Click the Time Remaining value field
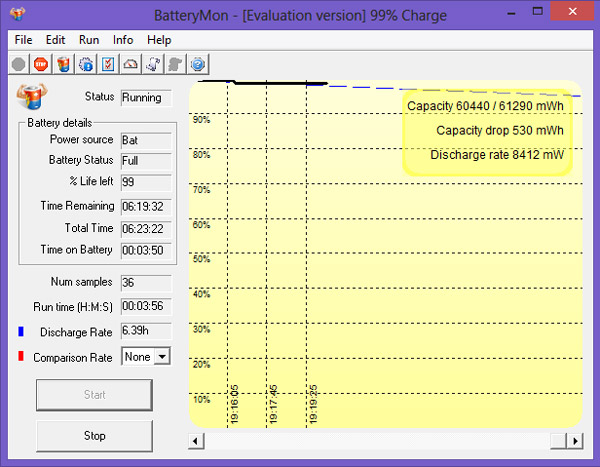Screen dimensions: 600x467 146,205
